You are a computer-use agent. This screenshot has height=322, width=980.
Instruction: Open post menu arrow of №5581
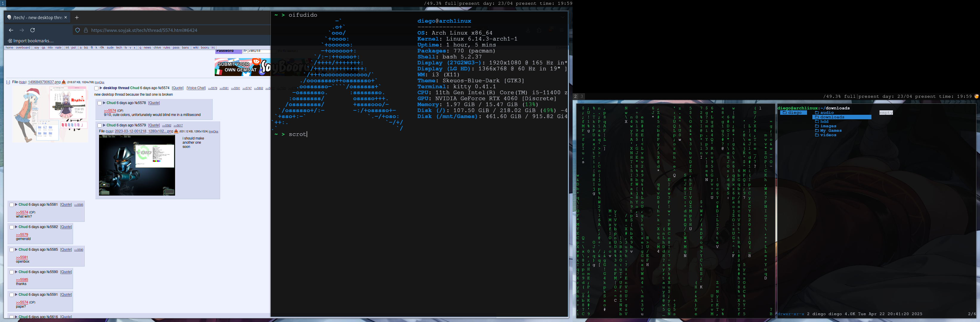click(x=16, y=205)
